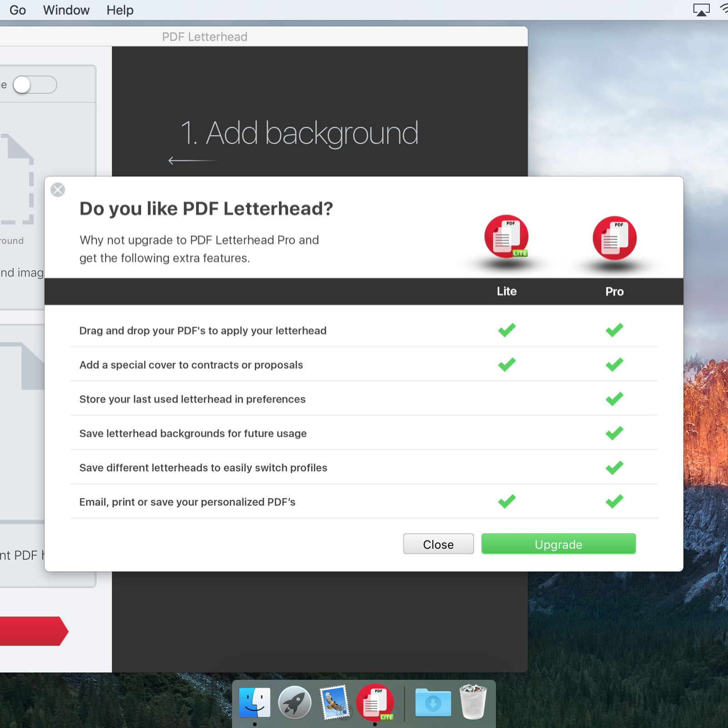
Task: Click the Pro checkmark for switch profiles row
Action: point(614,467)
